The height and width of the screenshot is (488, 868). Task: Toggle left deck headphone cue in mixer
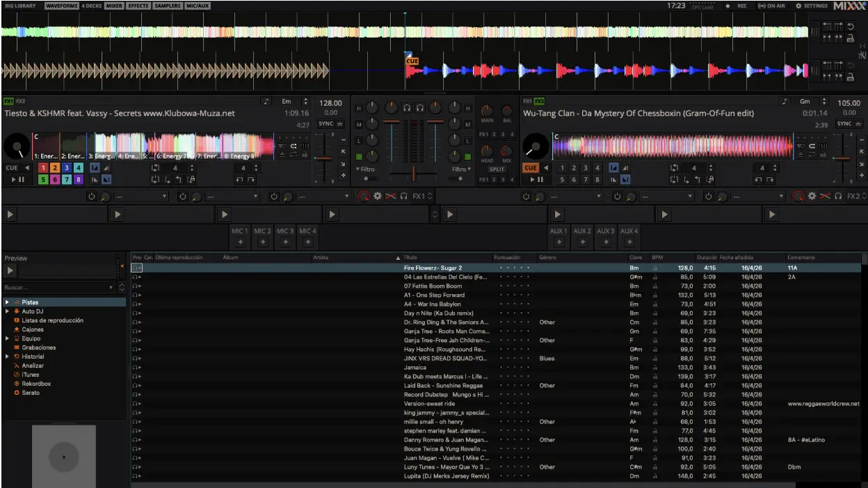click(407, 108)
